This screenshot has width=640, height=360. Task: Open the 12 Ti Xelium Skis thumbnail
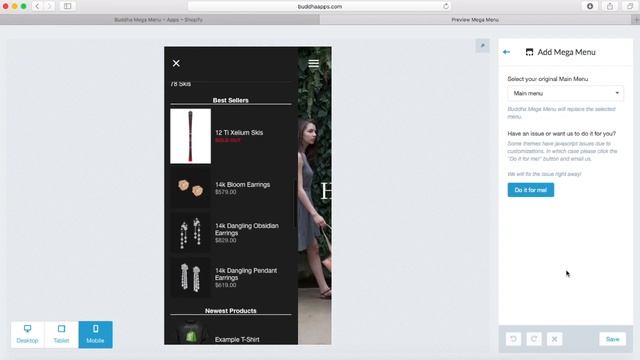[191, 136]
